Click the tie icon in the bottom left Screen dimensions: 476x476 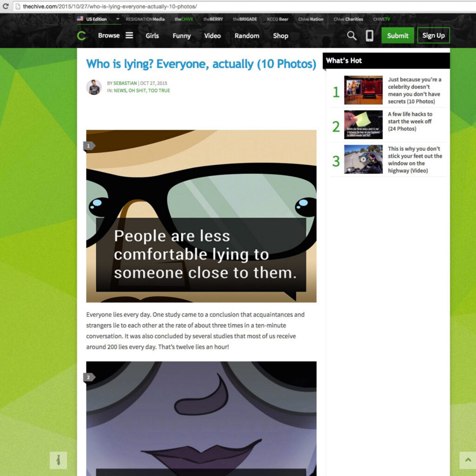click(x=58, y=460)
